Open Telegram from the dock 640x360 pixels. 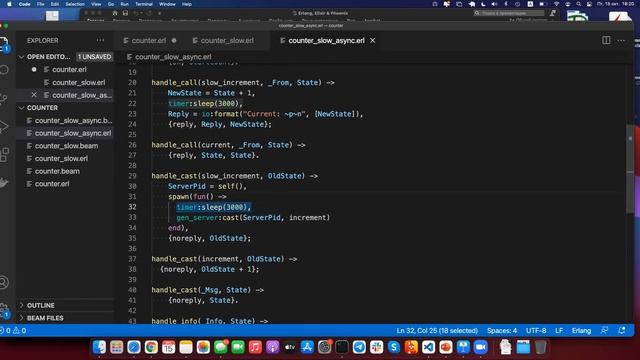click(x=359, y=347)
